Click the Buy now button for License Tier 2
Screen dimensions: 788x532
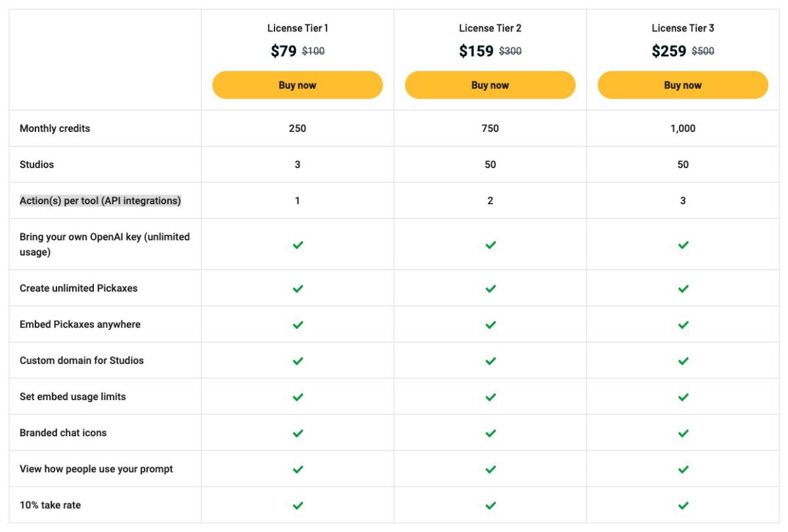pos(490,85)
